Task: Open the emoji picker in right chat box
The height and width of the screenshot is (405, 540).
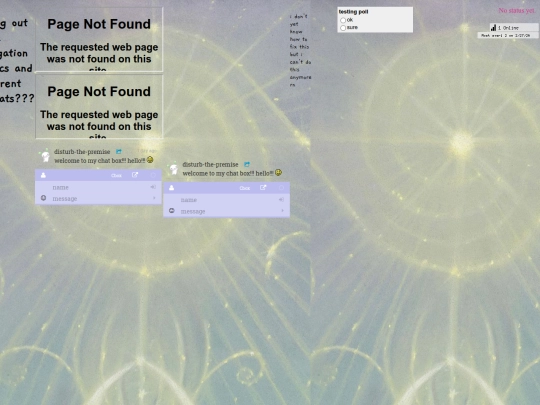Action: (x=172, y=210)
